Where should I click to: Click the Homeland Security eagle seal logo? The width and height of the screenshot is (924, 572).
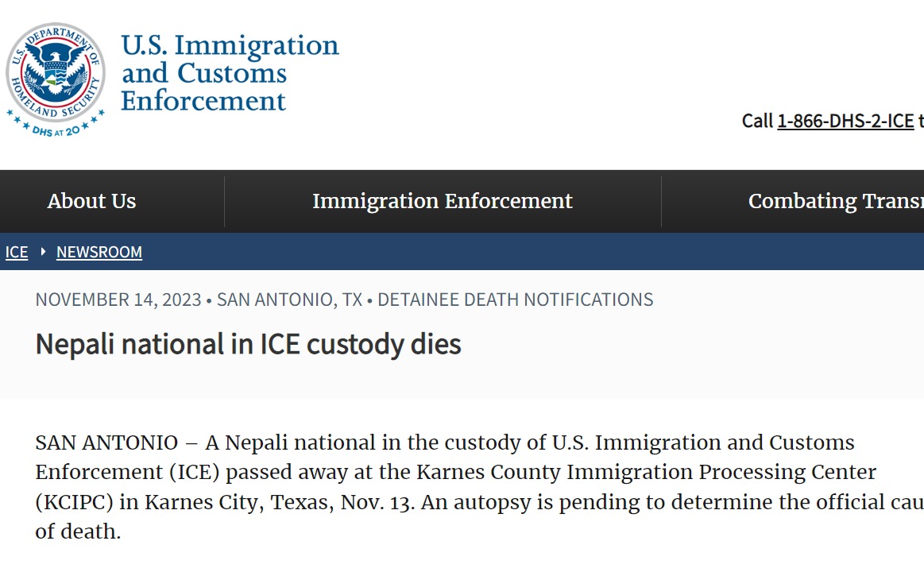55,71
